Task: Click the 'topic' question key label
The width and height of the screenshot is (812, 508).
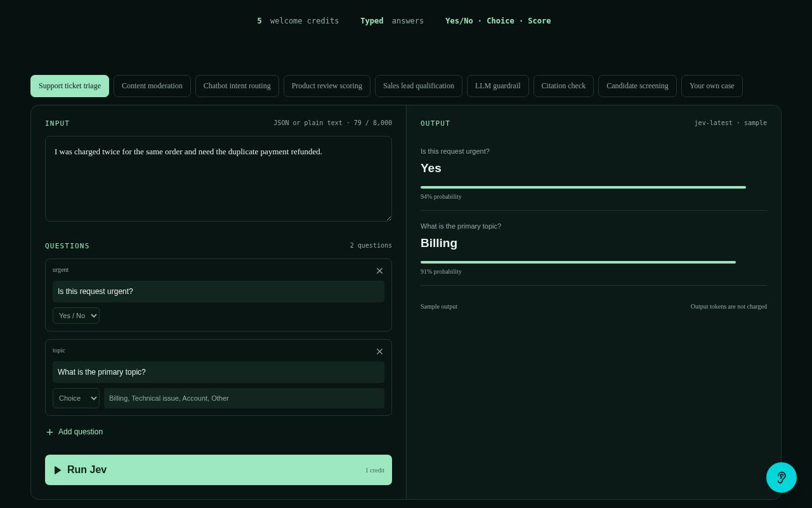Action: point(59,351)
